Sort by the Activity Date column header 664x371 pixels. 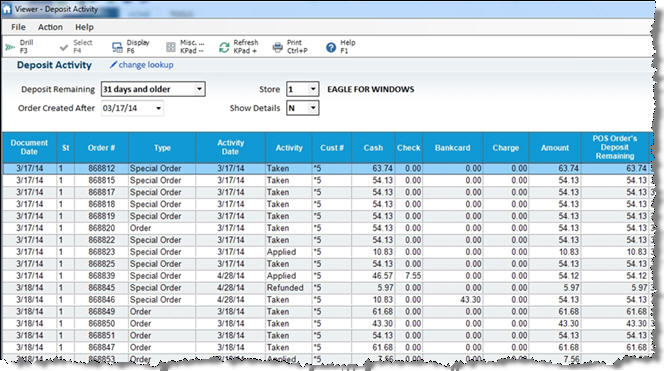230,147
